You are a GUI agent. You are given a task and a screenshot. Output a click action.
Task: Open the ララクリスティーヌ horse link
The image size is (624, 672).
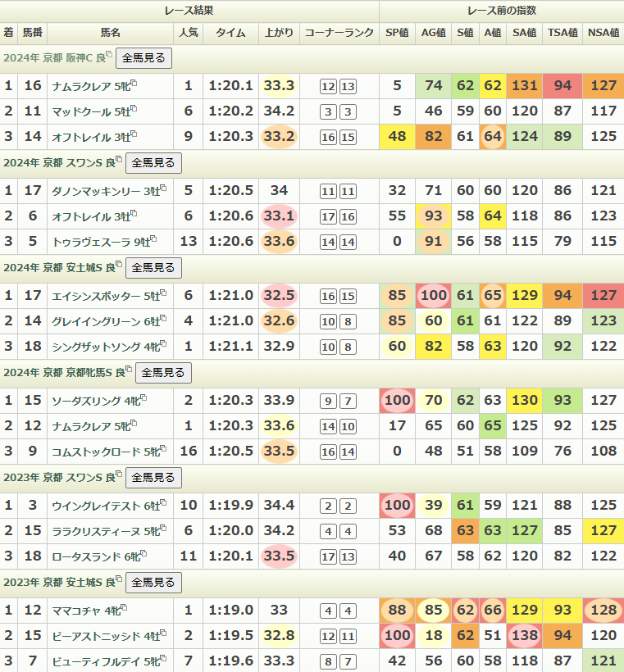pyautogui.click(x=96, y=531)
